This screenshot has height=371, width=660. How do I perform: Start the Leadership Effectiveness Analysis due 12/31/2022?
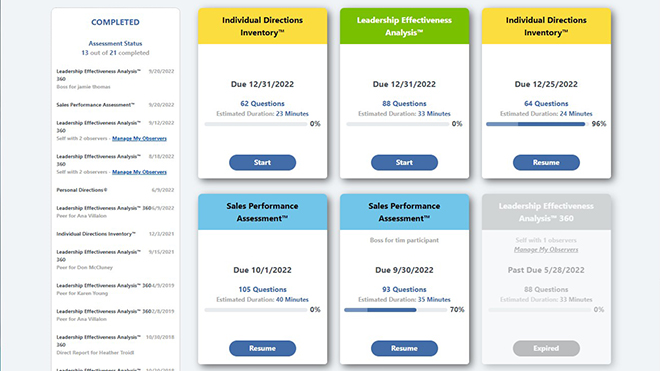point(404,163)
